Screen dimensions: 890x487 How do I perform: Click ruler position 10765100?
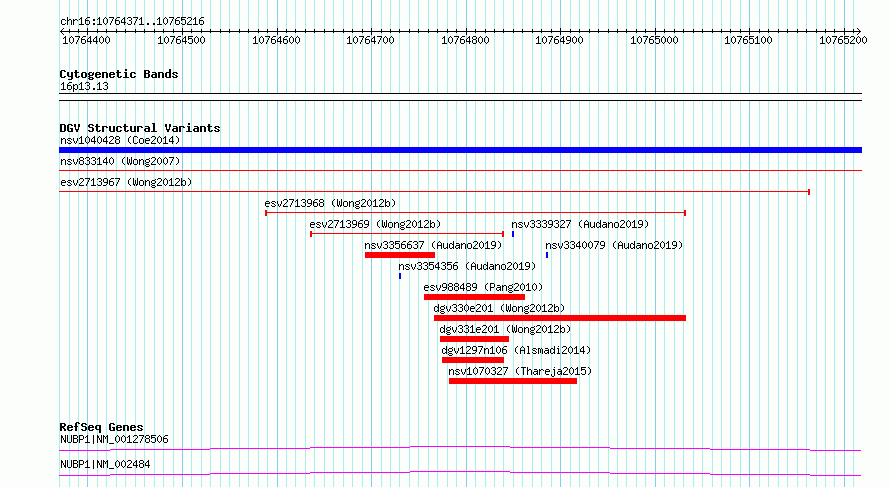(748, 40)
